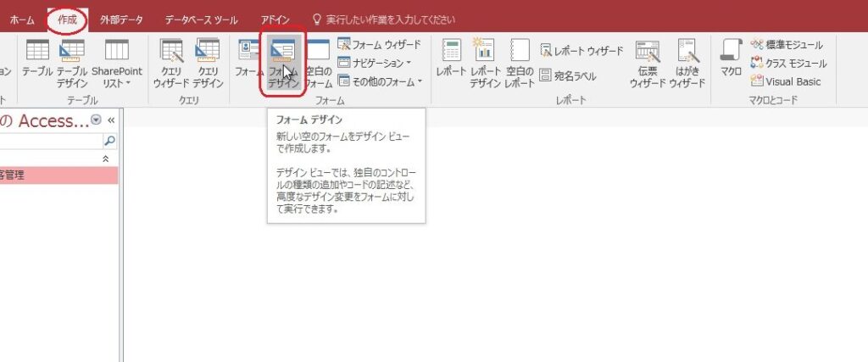Start the はがきウィザード

pyautogui.click(x=687, y=63)
